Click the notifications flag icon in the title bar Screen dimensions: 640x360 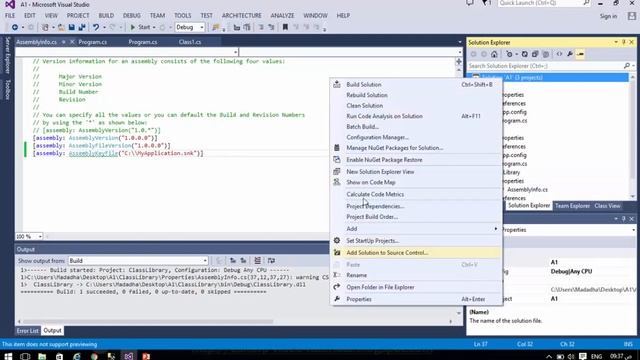click(486, 3)
